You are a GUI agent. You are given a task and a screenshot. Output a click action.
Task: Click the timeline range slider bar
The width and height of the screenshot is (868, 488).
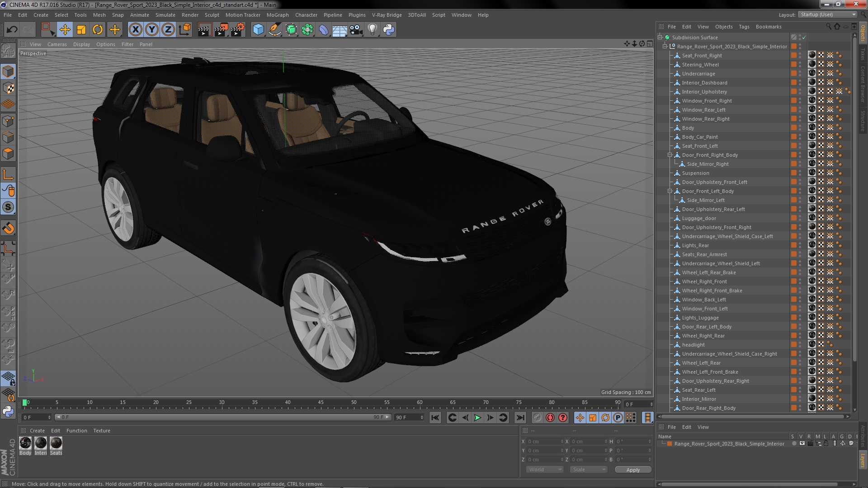click(x=223, y=417)
